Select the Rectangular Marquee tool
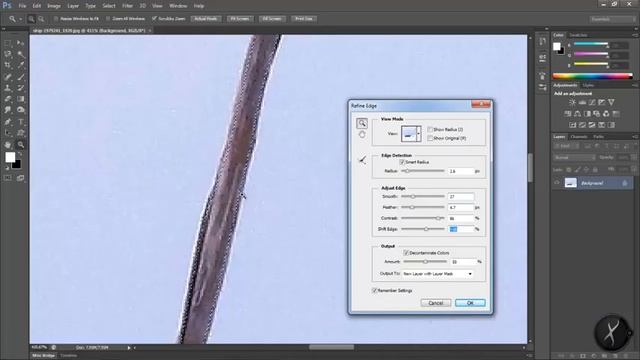Image resolution: width=640 pixels, height=360 pixels. (x=8, y=43)
